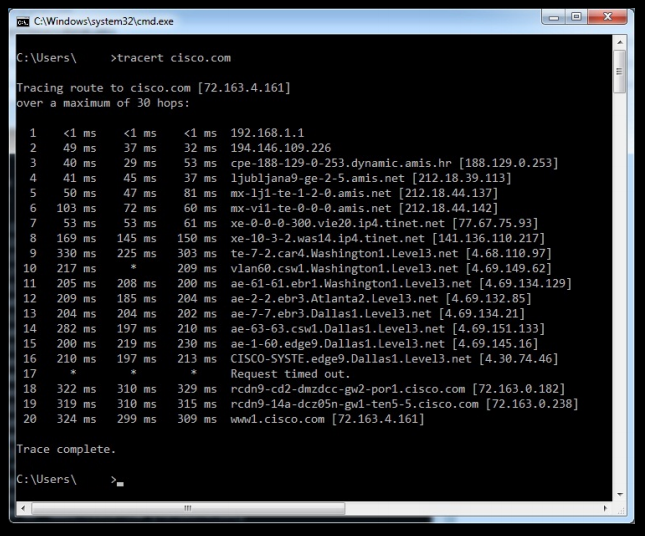Click hostname mx-vi1-te-0-0-0.amis.net
The height and width of the screenshot is (536, 645).
311,208
